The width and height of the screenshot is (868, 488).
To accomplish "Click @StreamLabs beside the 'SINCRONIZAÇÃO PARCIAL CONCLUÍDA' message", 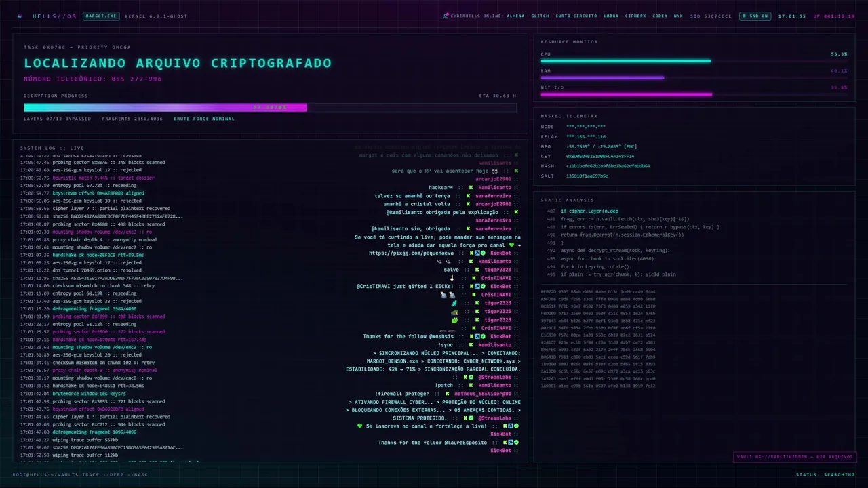I will 495,377.
